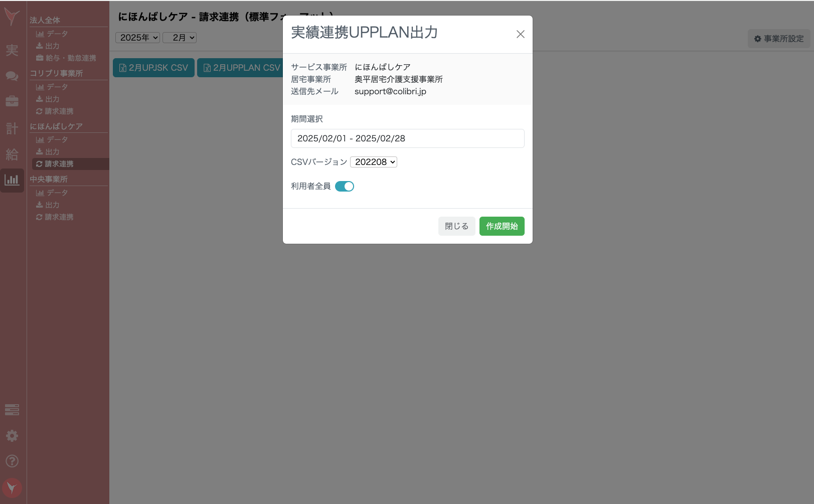This screenshot has width=814, height=504.
Task: Click the Colibri logo at sidebar bottom
Action: (12, 487)
